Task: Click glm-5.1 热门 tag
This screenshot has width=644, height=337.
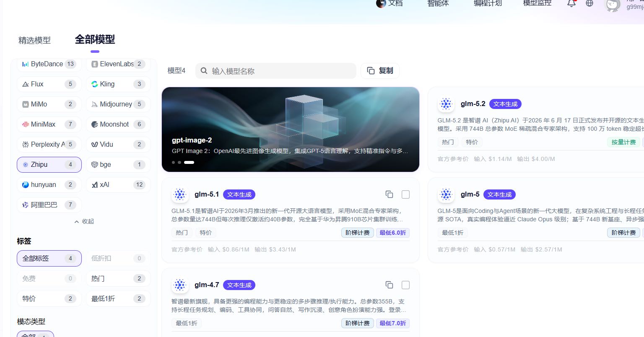Action: 182,233
